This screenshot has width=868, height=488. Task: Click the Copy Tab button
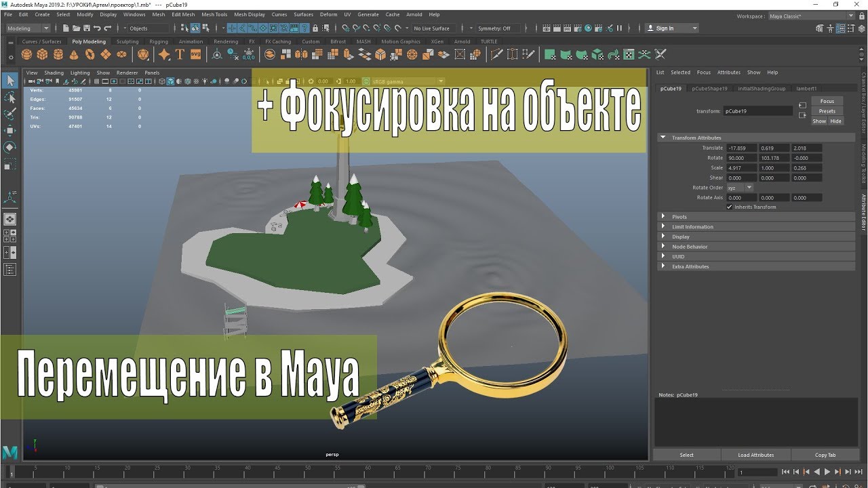[x=825, y=455]
